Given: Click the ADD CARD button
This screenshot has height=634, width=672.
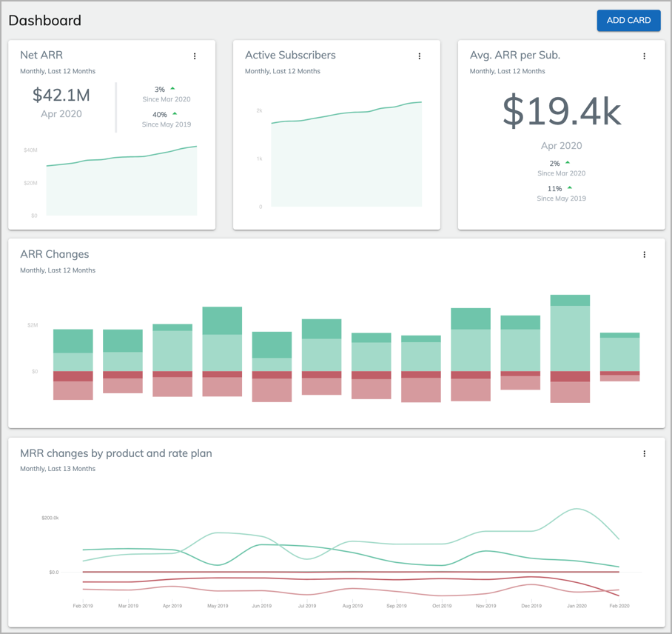Looking at the screenshot, I should tap(628, 21).
